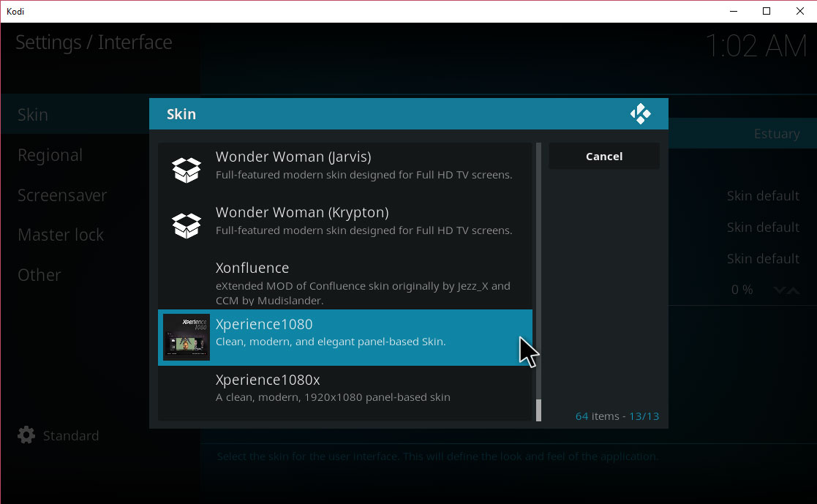Minimize the Kodi window
The height and width of the screenshot is (504, 817).
(734, 11)
